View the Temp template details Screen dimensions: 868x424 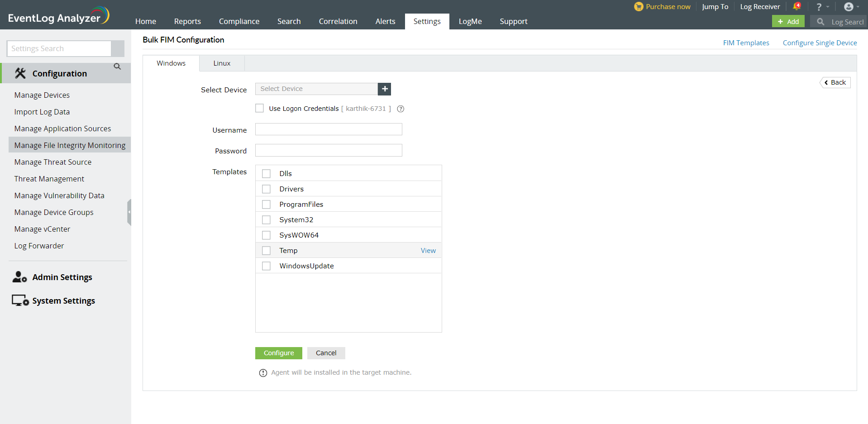click(428, 251)
